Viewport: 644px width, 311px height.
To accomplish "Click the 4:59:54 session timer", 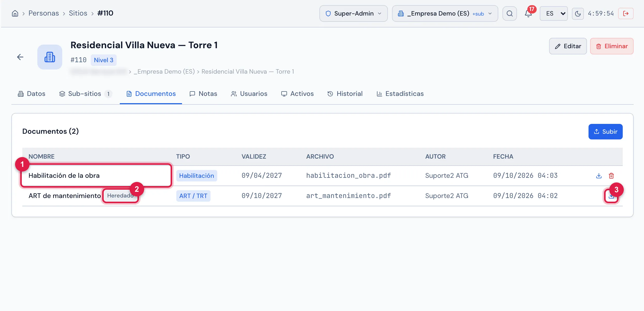I will 601,13.
